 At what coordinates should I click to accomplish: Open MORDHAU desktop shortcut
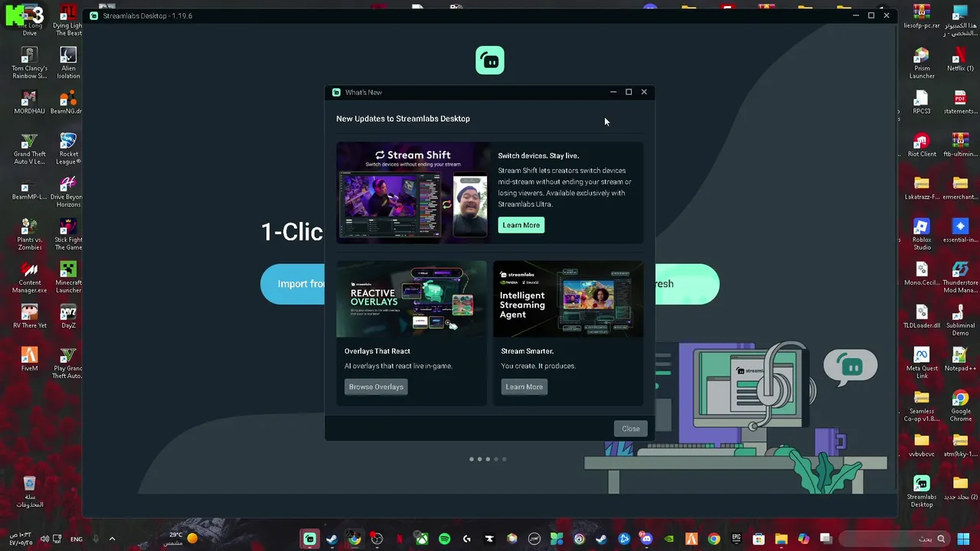pyautogui.click(x=29, y=103)
